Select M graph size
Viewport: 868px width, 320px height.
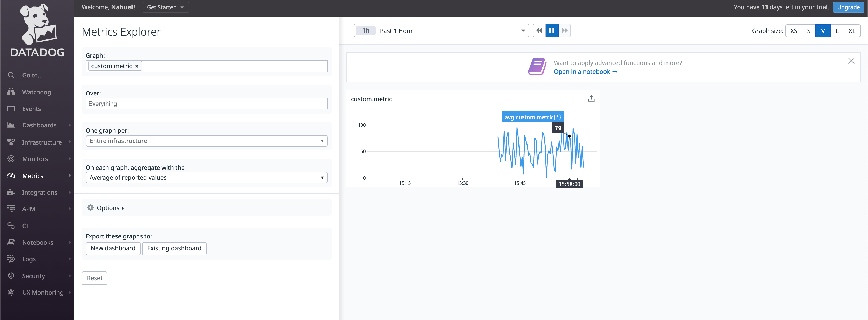click(x=823, y=31)
